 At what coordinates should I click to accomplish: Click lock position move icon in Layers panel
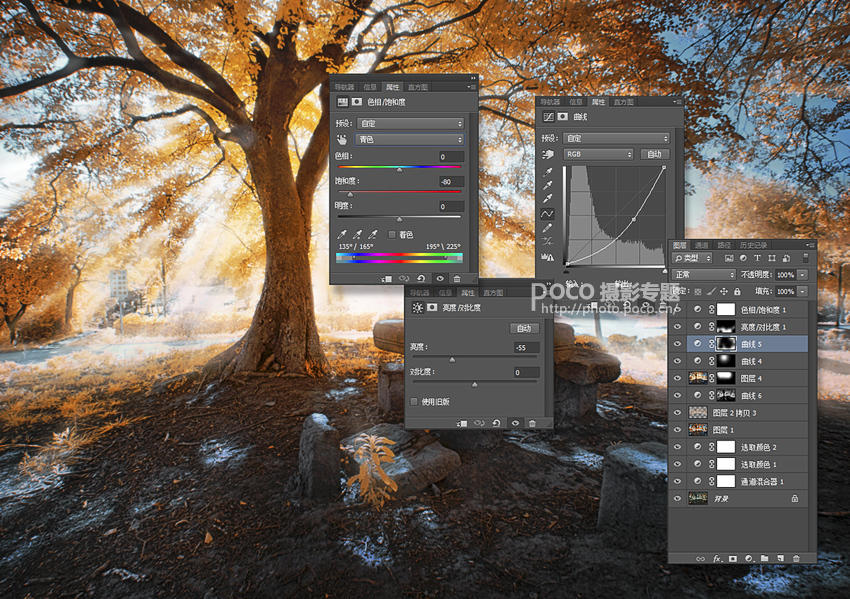(724, 291)
